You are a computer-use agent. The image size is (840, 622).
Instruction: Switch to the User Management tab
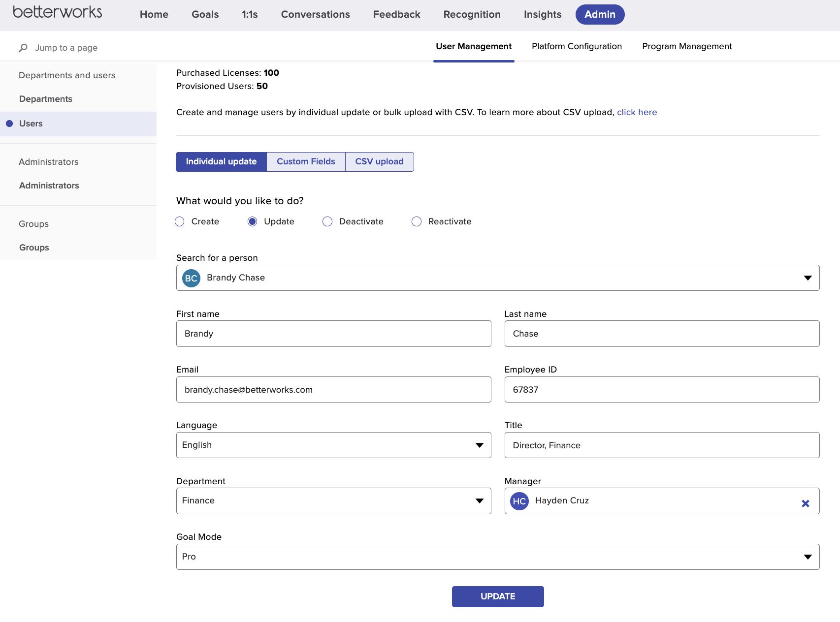coord(474,46)
